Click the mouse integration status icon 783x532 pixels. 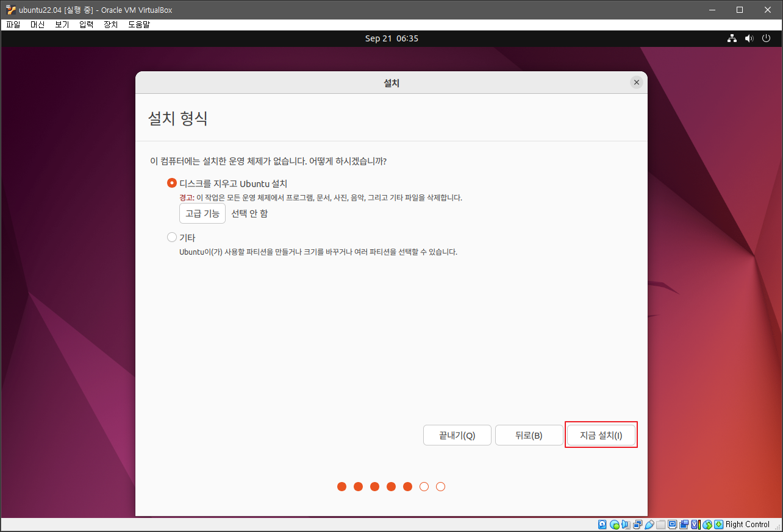click(x=707, y=524)
